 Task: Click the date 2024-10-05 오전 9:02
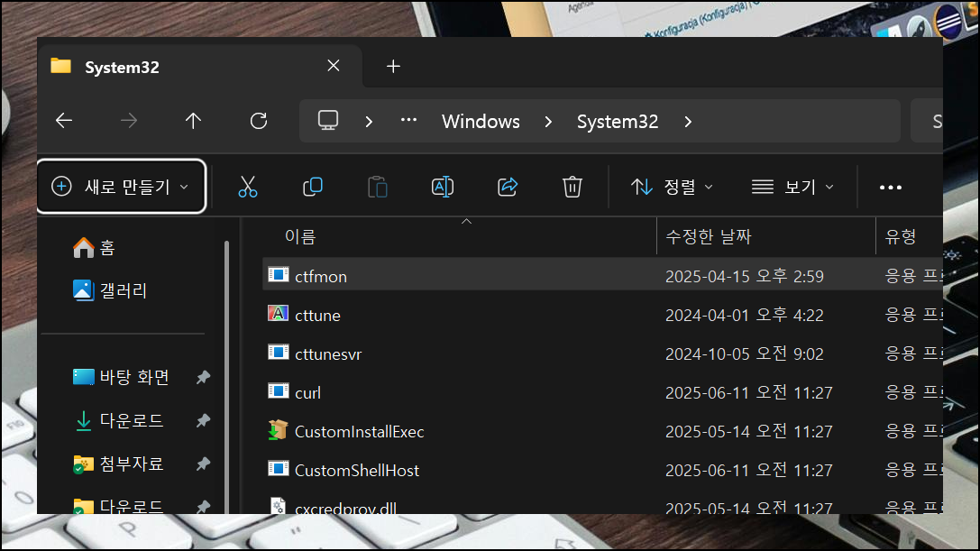click(745, 354)
